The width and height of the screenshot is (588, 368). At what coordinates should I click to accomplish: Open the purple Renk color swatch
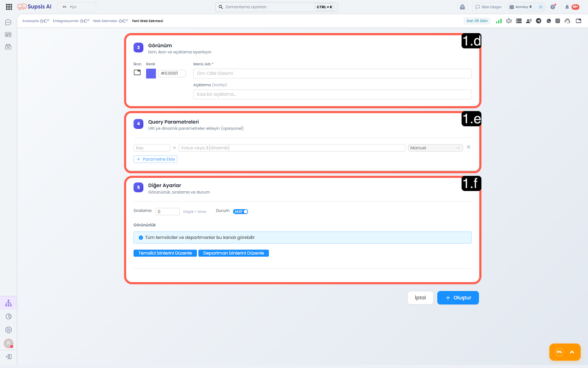[151, 74]
